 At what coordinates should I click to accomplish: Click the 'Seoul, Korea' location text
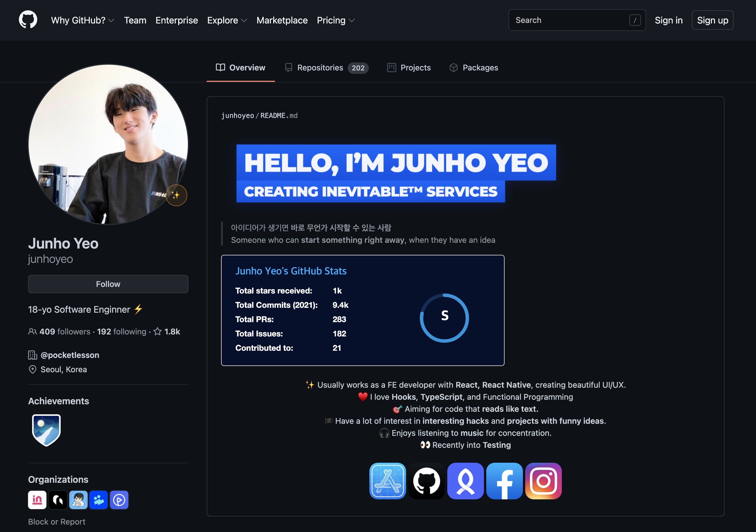64,369
